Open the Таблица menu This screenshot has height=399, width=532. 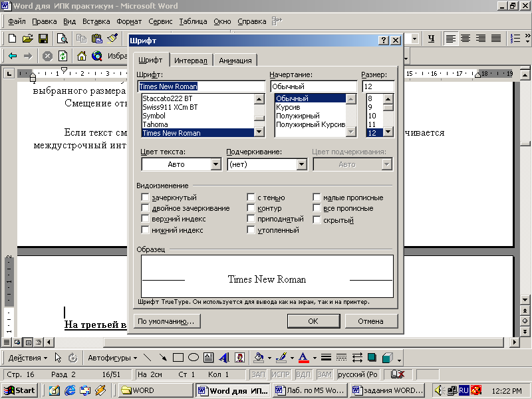point(193,21)
